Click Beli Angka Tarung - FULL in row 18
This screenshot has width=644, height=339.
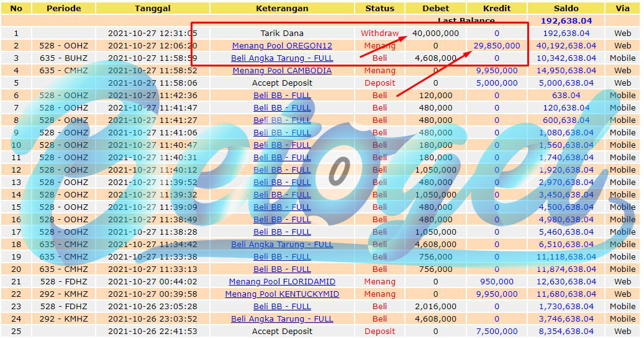[x=282, y=244]
